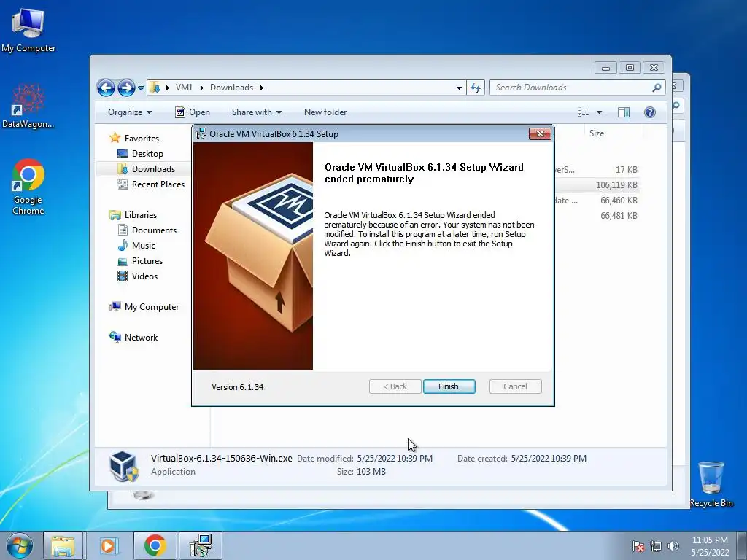
Task: Select the file row sized 17 KB
Action: (x=597, y=170)
